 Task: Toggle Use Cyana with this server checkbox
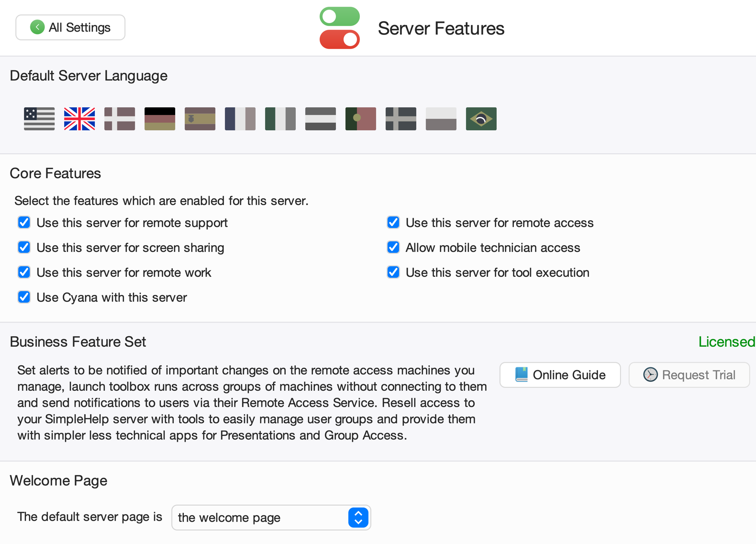[24, 297]
